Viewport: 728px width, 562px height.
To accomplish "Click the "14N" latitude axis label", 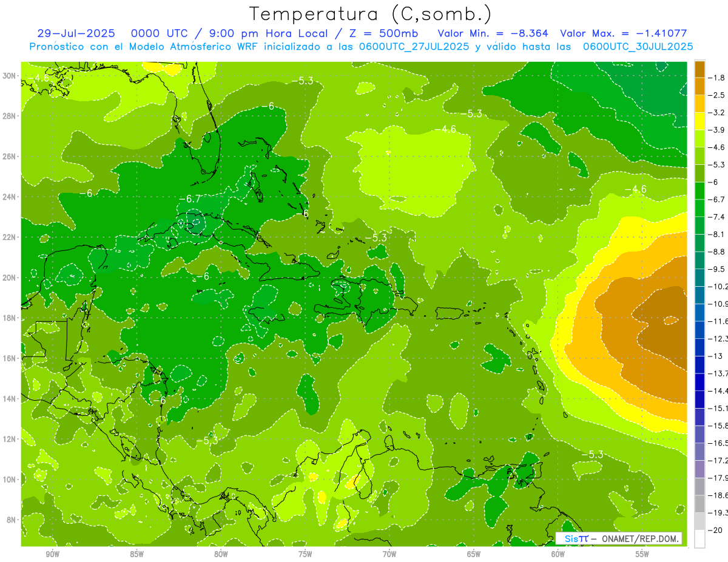I will coord(10,399).
